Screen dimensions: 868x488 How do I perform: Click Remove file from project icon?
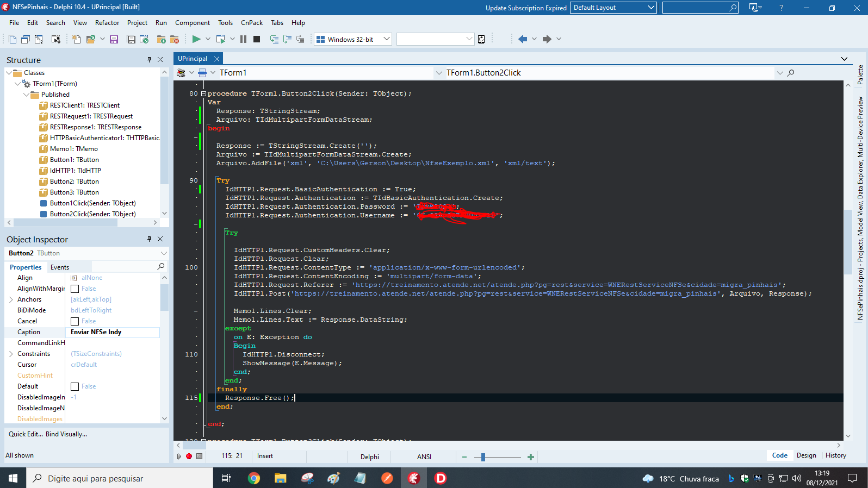[175, 39]
